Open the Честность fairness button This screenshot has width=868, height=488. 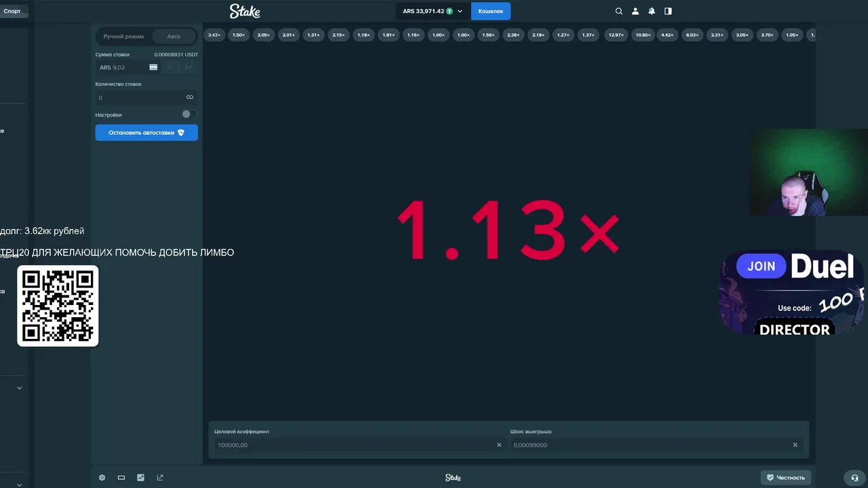click(786, 478)
